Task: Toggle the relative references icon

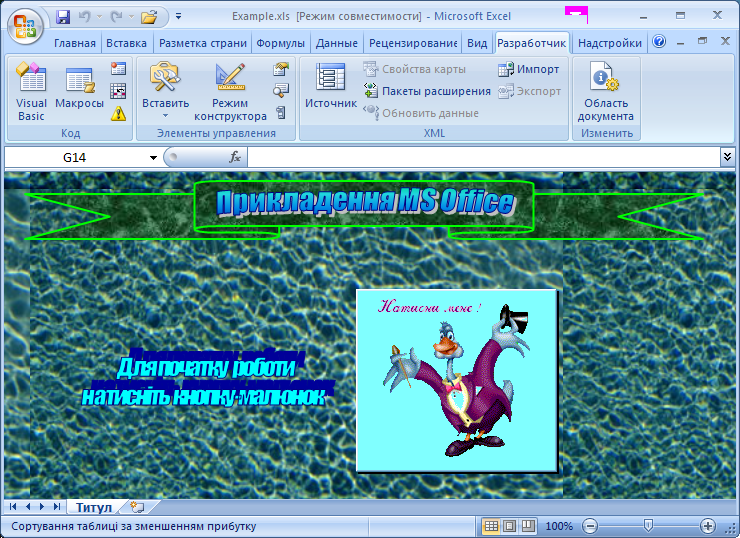Action: 118,91
